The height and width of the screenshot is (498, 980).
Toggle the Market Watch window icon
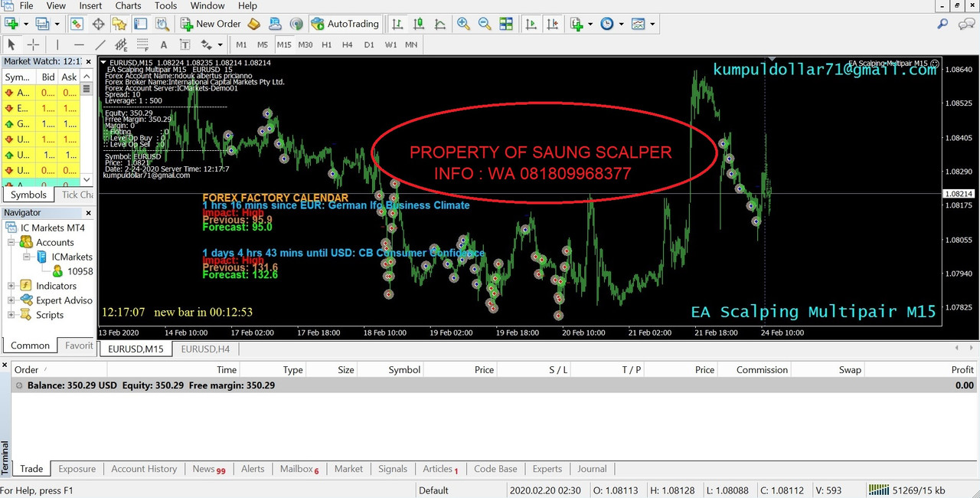pos(77,24)
